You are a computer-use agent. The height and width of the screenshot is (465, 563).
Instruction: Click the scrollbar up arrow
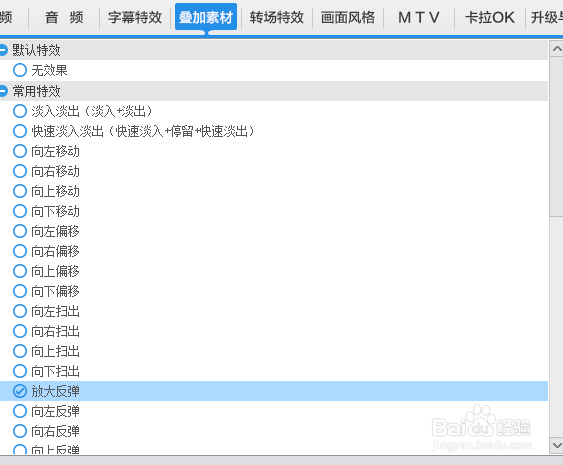557,48
